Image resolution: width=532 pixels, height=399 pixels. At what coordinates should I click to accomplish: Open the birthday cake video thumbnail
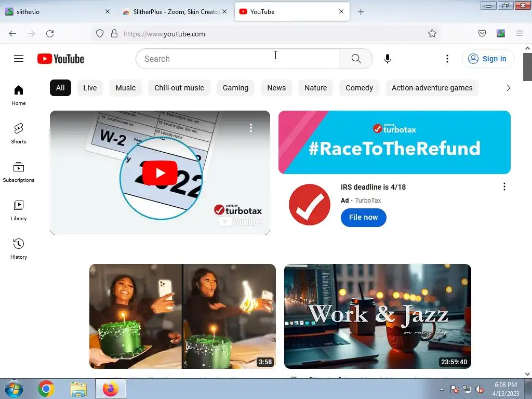pos(182,316)
